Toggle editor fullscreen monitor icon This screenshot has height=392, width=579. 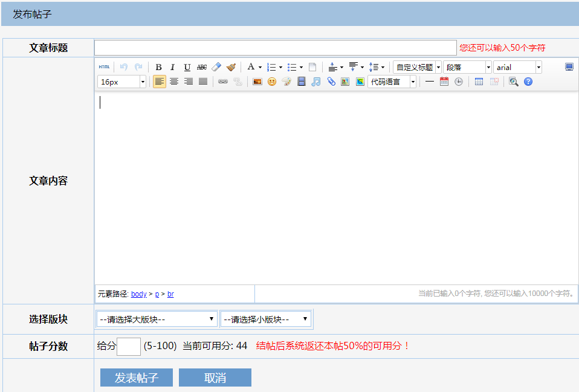[569, 67]
